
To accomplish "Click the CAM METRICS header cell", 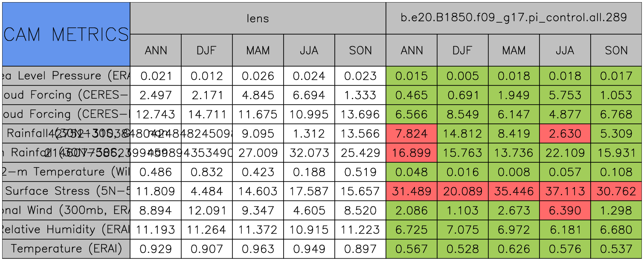I will tap(66, 34).
